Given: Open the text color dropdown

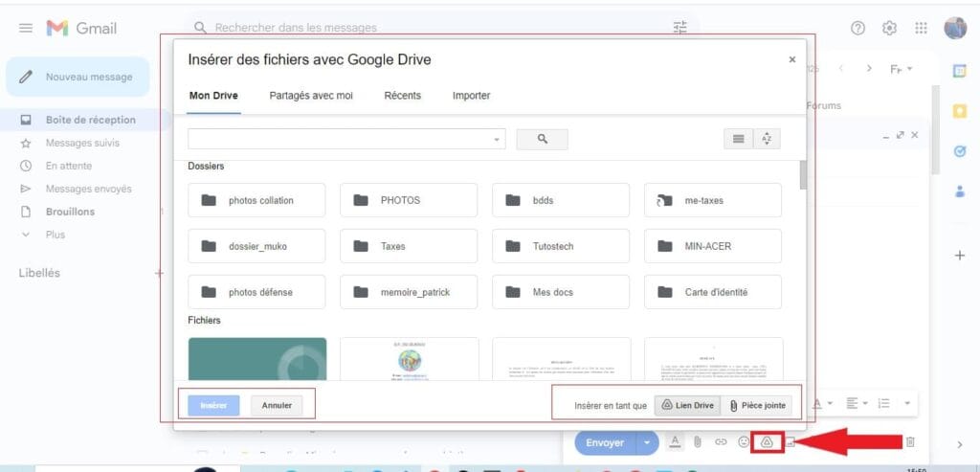Looking at the screenshot, I should (823, 403).
